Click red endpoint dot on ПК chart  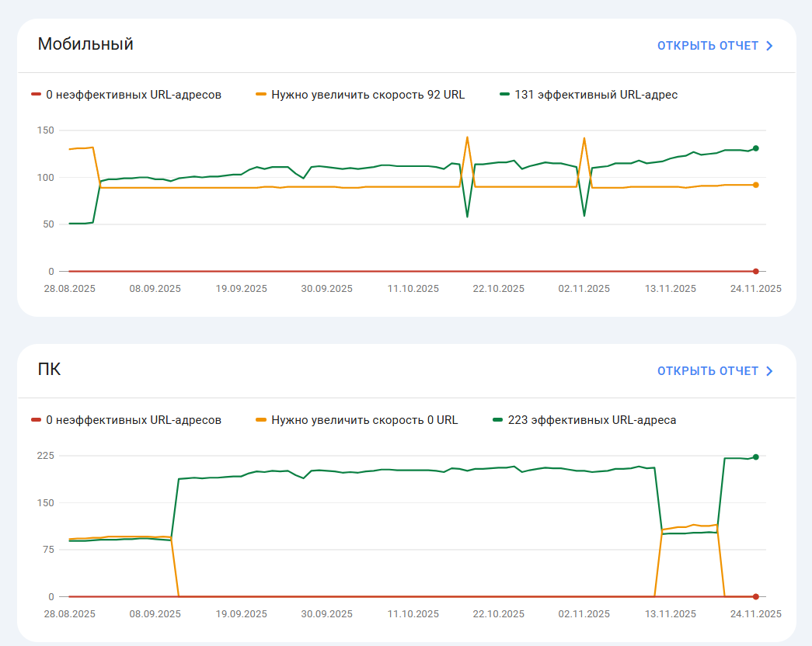pyautogui.click(x=755, y=596)
